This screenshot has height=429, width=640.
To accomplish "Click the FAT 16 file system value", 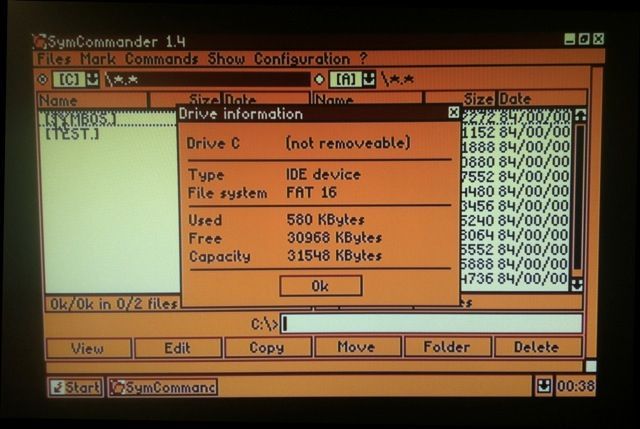I will pos(311,192).
